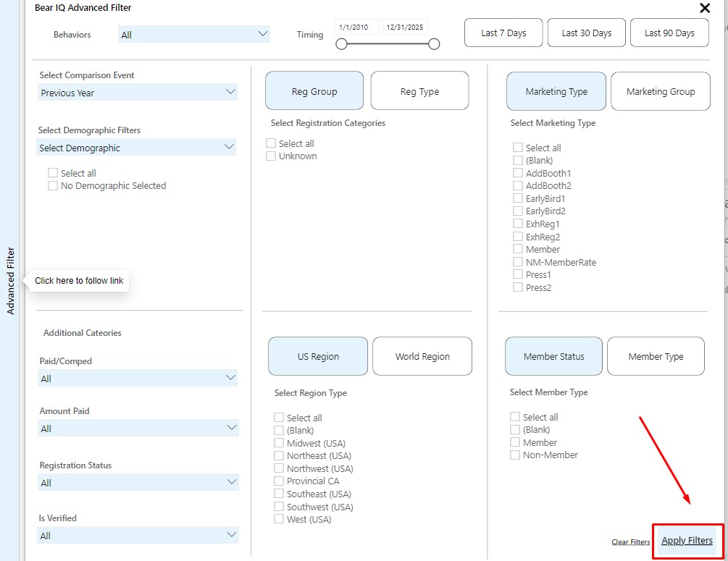Expand the Paid/Comped dropdown
728x561 pixels.
137,379
